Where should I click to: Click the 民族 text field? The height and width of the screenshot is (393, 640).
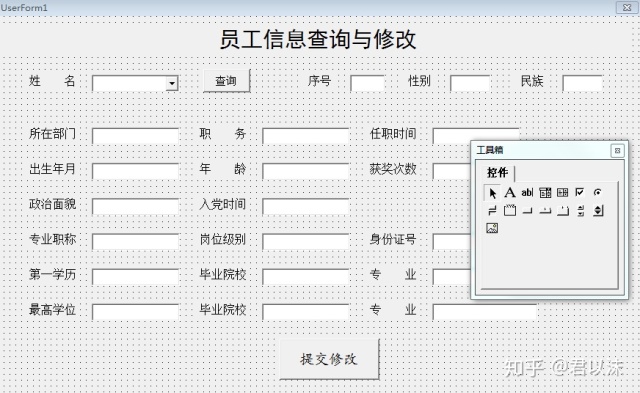pos(582,83)
